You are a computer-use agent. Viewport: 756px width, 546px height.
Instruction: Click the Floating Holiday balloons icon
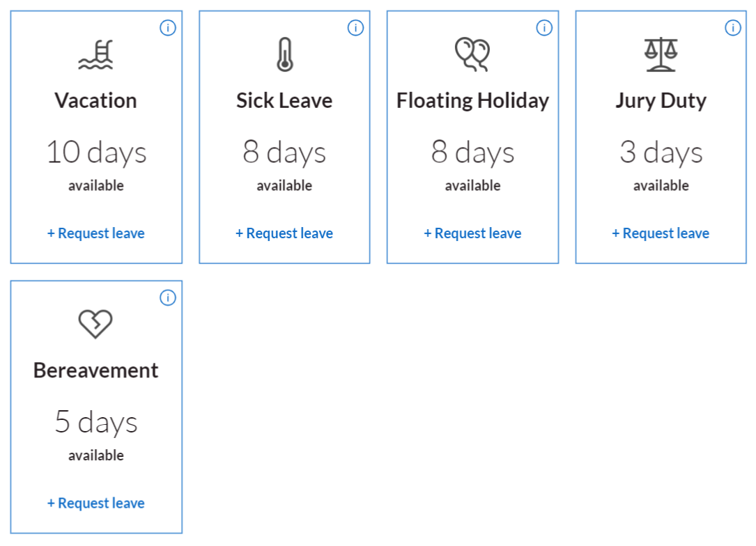coord(472,54)
